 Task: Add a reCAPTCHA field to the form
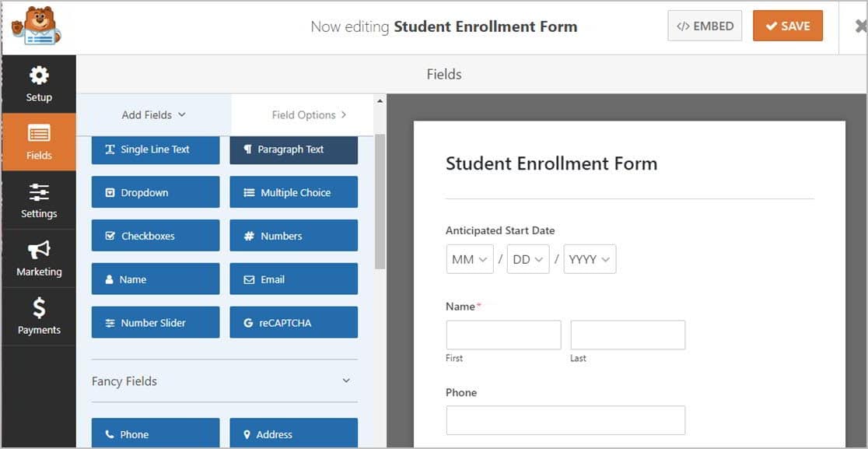point(293,322)
